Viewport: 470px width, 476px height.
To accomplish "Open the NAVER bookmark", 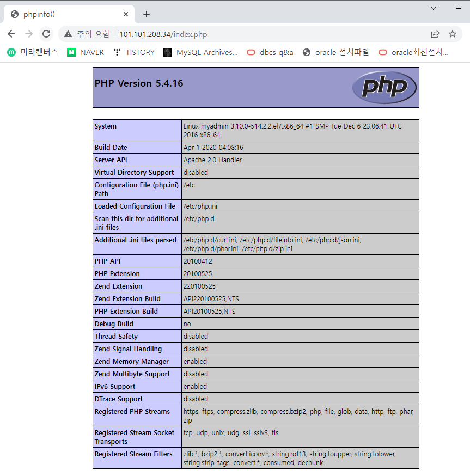I will pyautogui.click(x=86, y=52).
